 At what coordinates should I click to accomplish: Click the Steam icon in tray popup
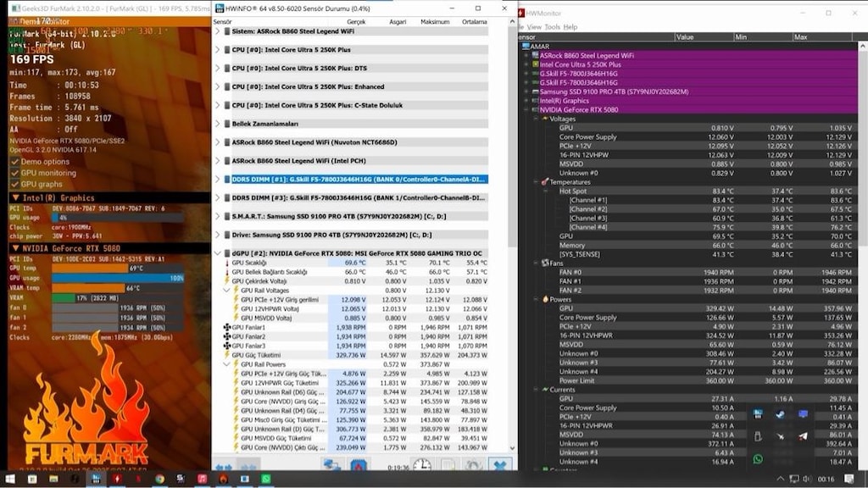pos(780,413)
